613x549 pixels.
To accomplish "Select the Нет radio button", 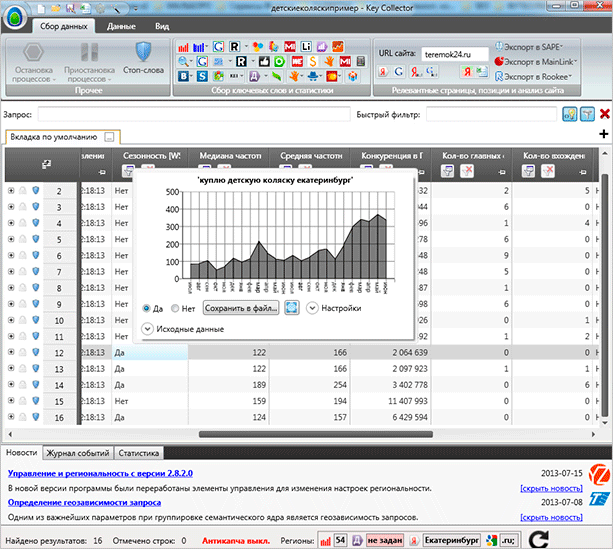I will point(176,308).
